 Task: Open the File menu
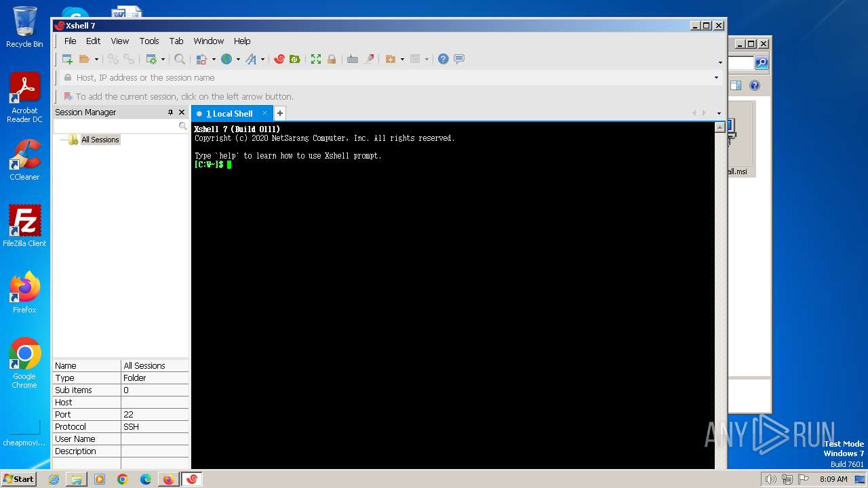(x=70, y=41)
